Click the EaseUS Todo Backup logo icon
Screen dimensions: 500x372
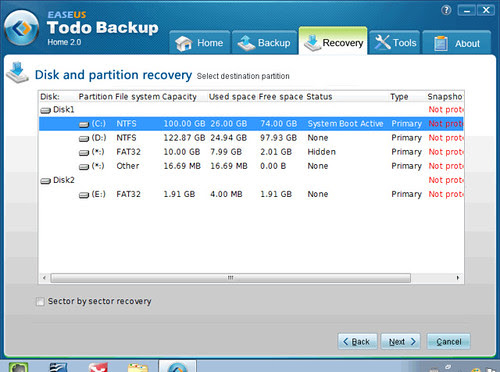click(22, 28)
